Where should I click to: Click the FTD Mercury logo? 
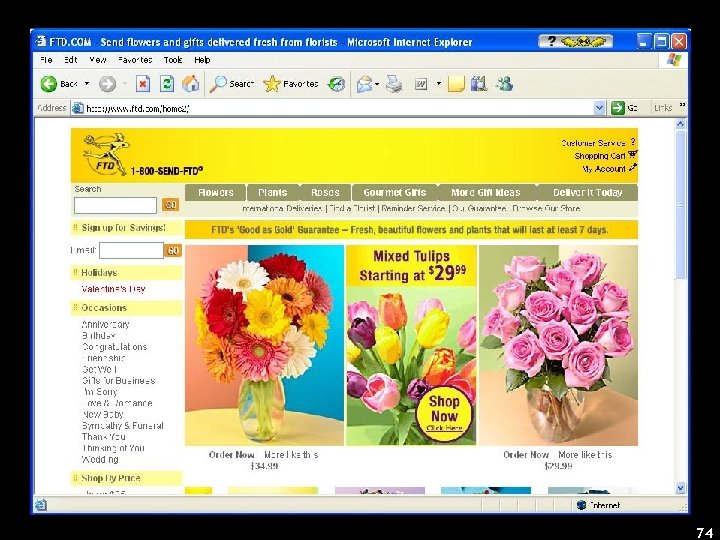pyautogui.click(x=106, y=154)
